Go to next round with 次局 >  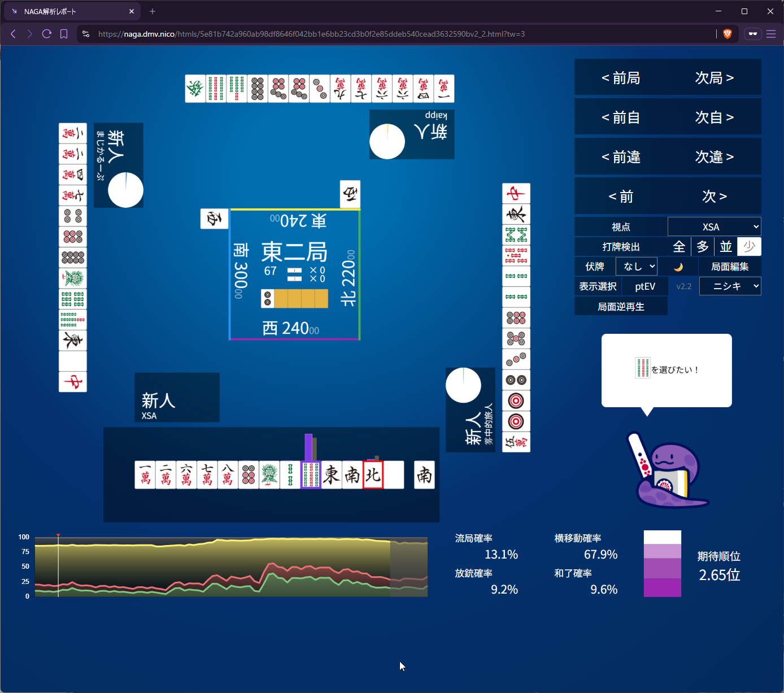point(714,78)
